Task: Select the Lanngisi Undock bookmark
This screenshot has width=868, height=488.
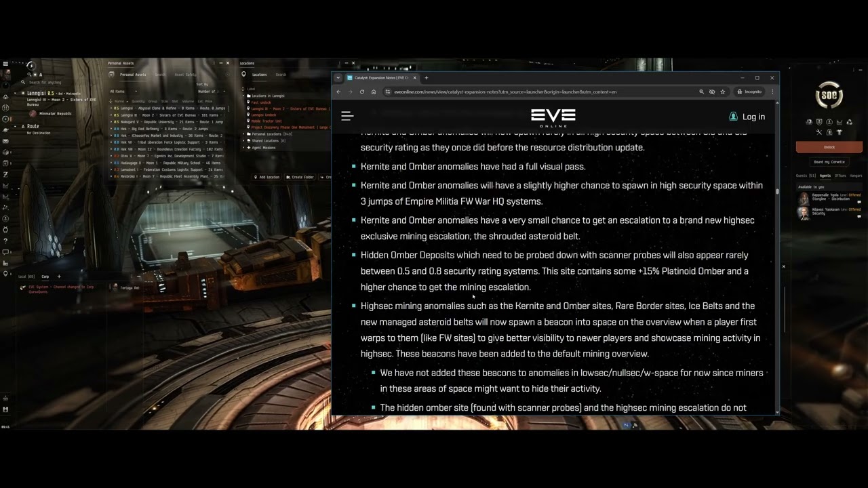Action: [264, 115]
